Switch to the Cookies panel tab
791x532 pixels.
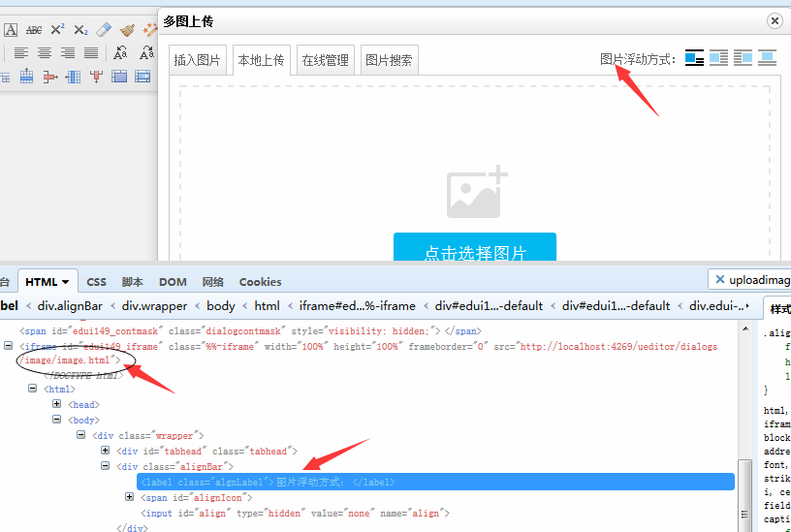[261, 282]
